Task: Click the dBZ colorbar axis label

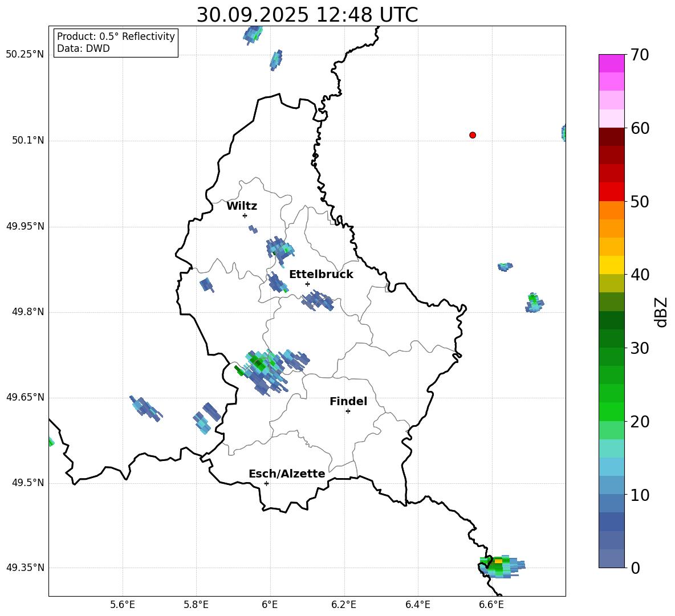Action: click(662, 312)
